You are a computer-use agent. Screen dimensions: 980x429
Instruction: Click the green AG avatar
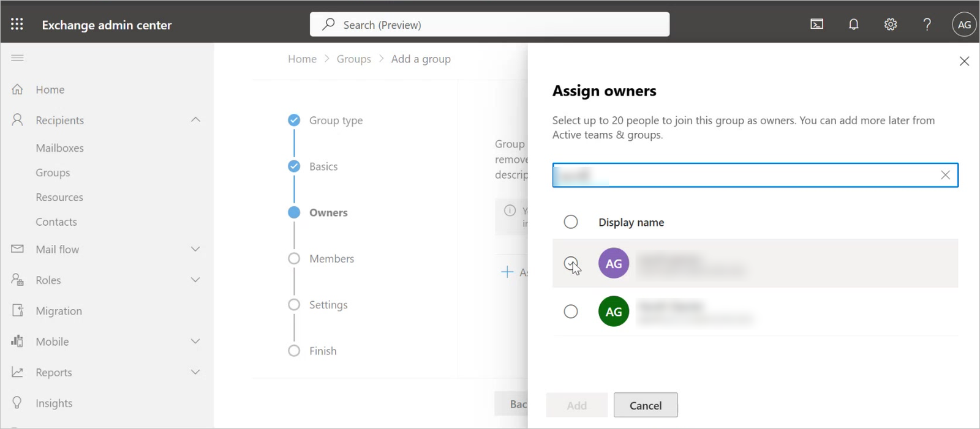click(x=614, y=311)
